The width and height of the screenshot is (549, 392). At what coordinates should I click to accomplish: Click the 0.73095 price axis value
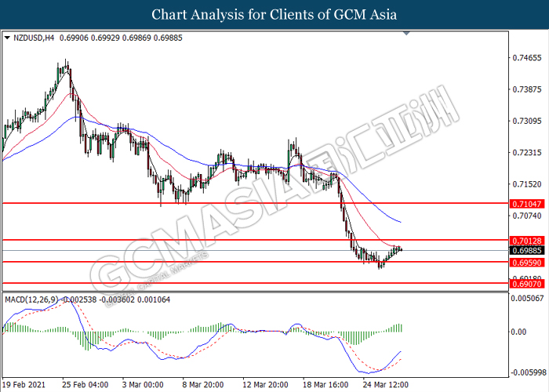526,121
